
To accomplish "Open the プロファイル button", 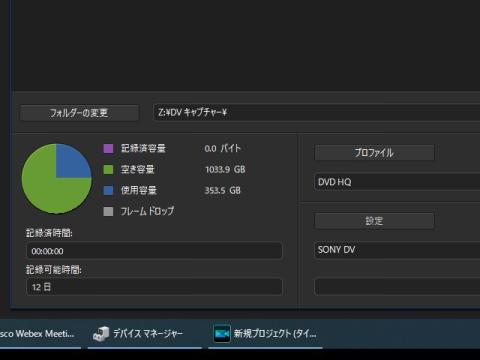I will tap(374, 153).
